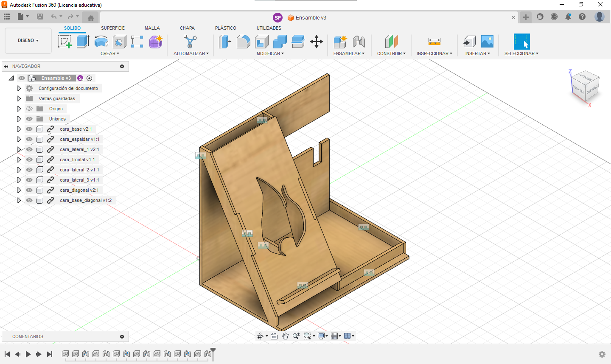Hide the cara_base v2:1 component
This screenshot has height=364, width=611.
(29, 129)
